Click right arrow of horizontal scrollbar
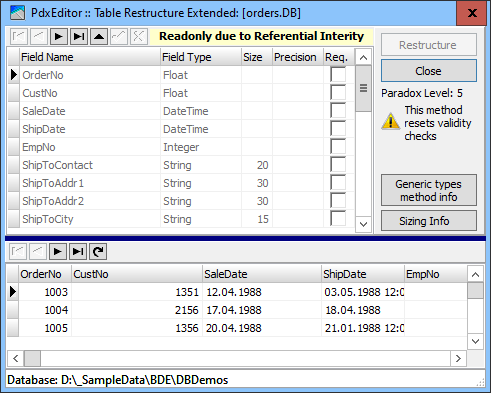The image size is (491, 393). click(x=458, y=358)
